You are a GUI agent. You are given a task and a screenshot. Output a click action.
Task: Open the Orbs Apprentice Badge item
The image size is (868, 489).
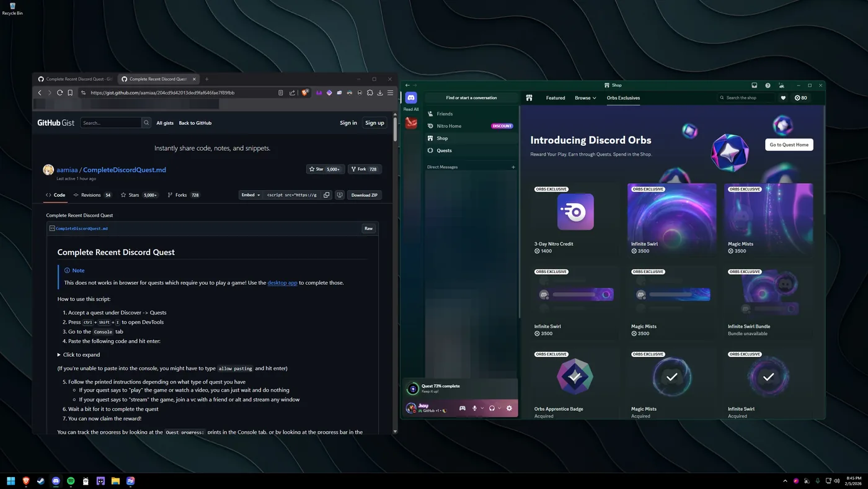pyautogui.click(x=575, y=385)
